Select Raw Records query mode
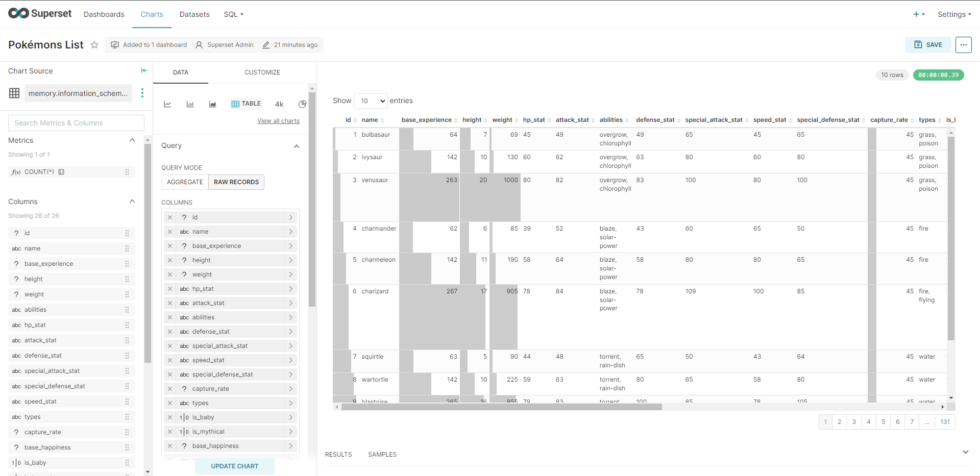Screen dimensions: 980x476 coord(236,182)
